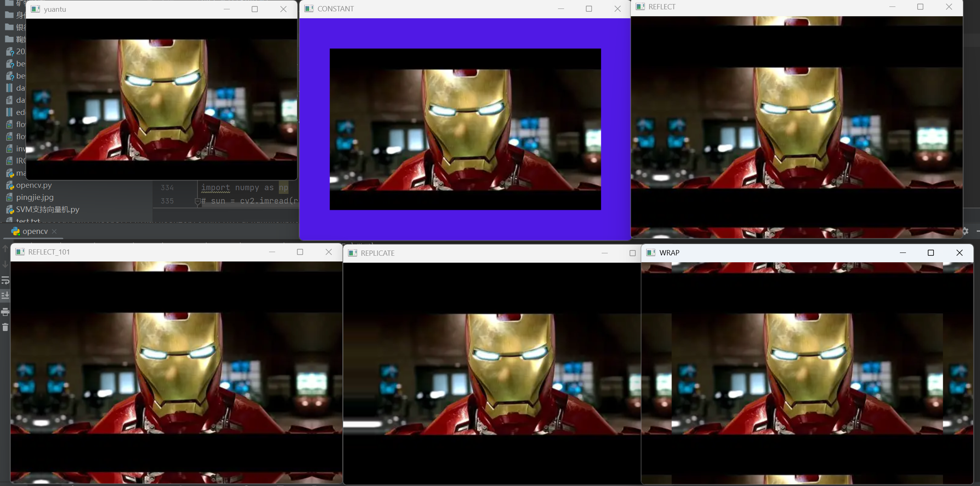Click the WRAP window title icon
This screenshot has height=486, width=980.
pyautogui.click(x=651, y=253)
